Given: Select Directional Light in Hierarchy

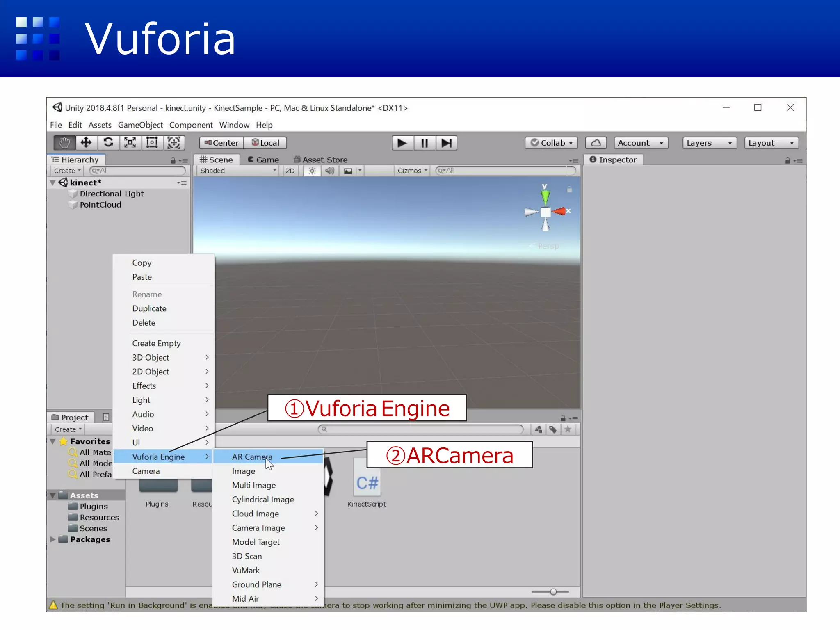Looking at the screenshot, I should click(x=112, y=194).
